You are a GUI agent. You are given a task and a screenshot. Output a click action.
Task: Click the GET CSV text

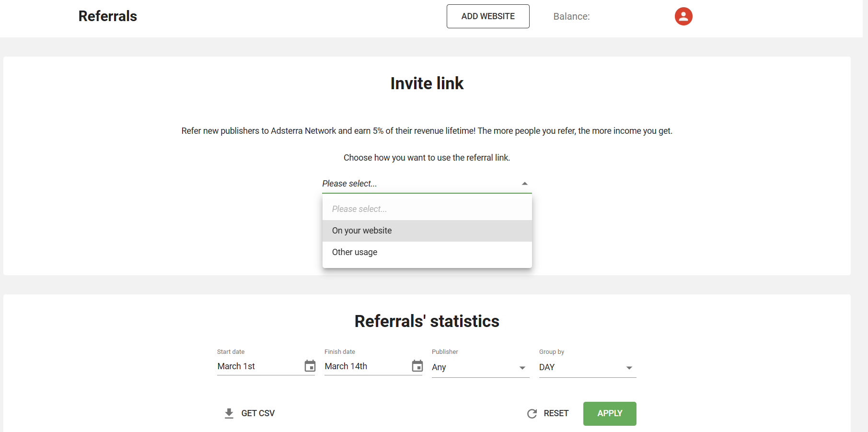[258, 413]
